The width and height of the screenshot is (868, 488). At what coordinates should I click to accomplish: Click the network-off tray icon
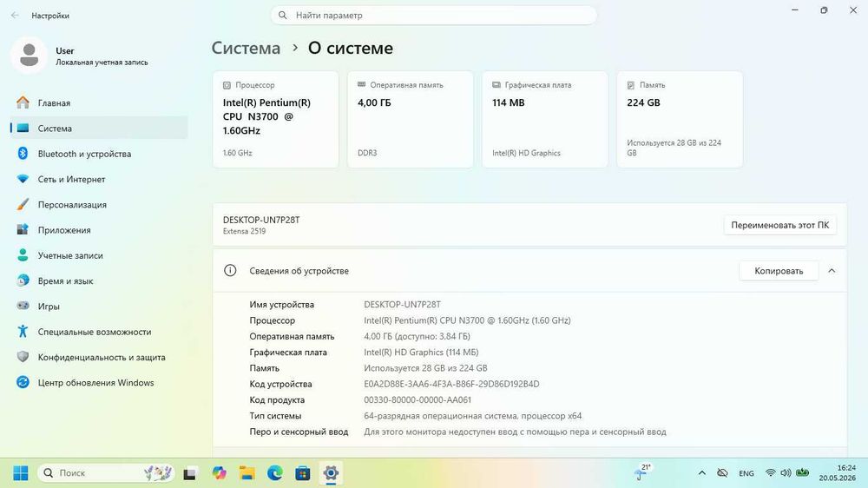[722, 473]
